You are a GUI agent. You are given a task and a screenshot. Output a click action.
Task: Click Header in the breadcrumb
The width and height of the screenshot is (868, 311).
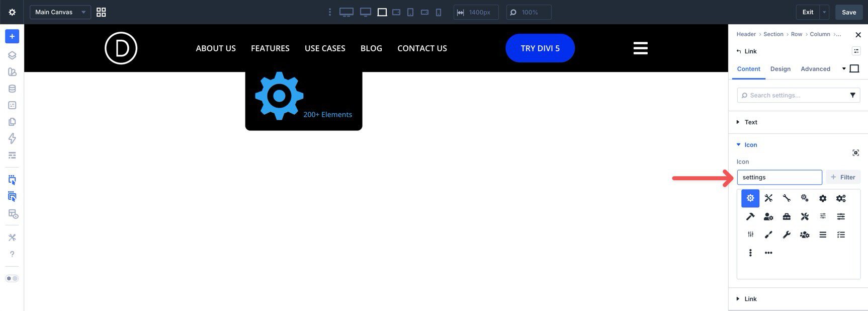pos(746,34)
